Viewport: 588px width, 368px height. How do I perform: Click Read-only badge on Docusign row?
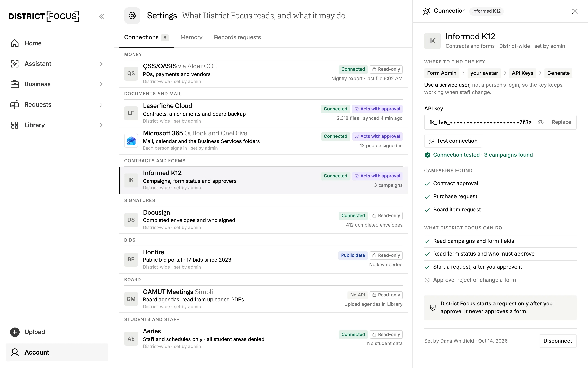386,216
